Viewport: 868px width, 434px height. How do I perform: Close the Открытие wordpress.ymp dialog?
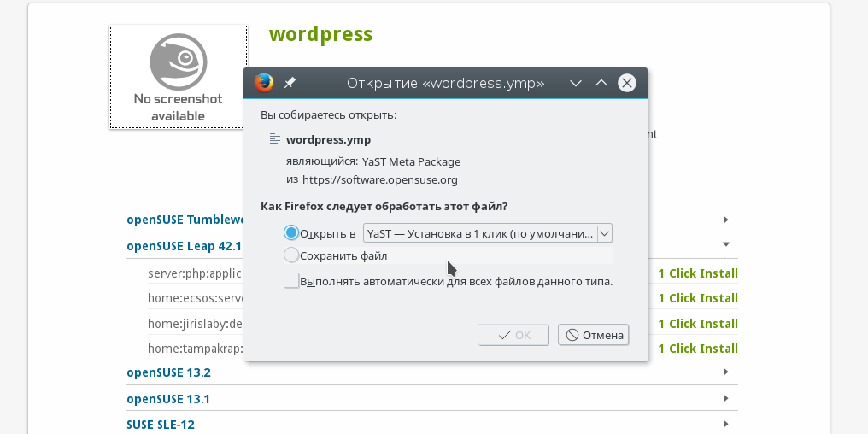tap(626, 83)
